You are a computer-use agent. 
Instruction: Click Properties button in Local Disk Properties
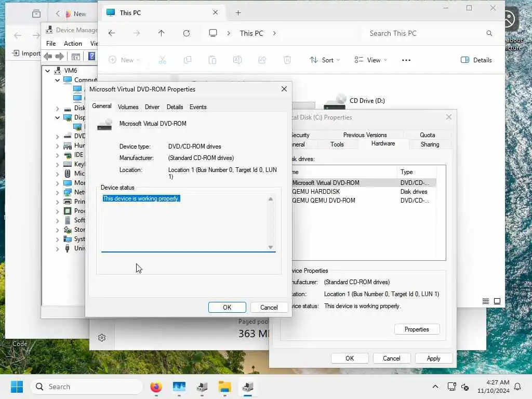point(417,329)
